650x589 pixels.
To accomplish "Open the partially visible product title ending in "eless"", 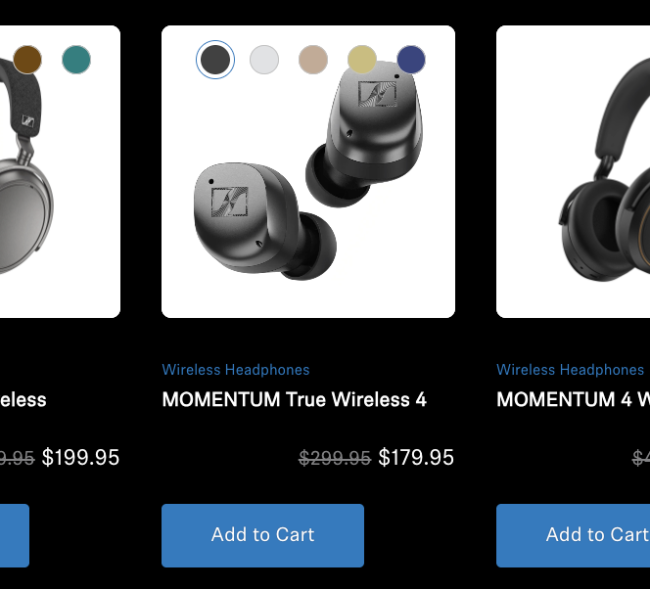I will coord(23,400).
